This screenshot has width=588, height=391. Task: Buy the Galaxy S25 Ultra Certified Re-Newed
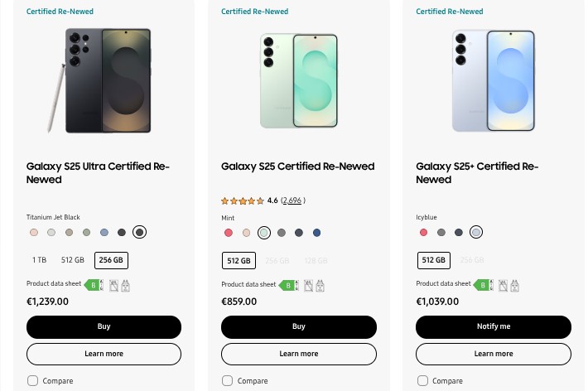pyautogui.click(x=104, y=326)
